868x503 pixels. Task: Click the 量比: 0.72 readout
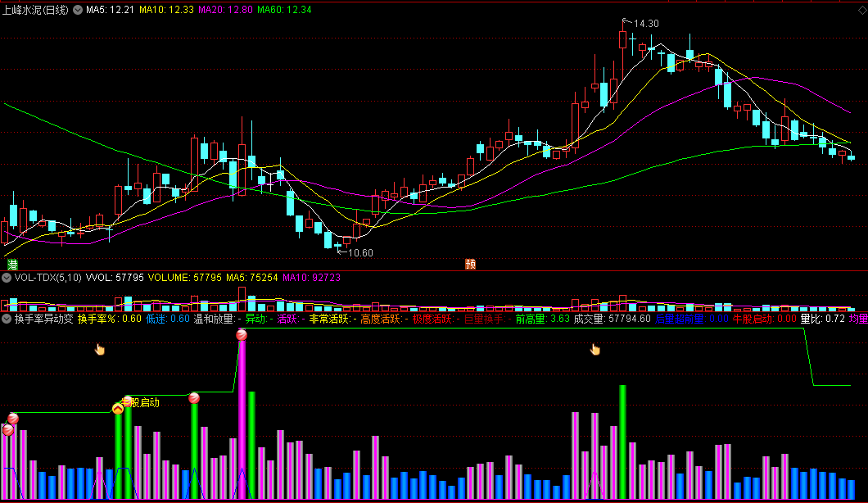(823, 319)
